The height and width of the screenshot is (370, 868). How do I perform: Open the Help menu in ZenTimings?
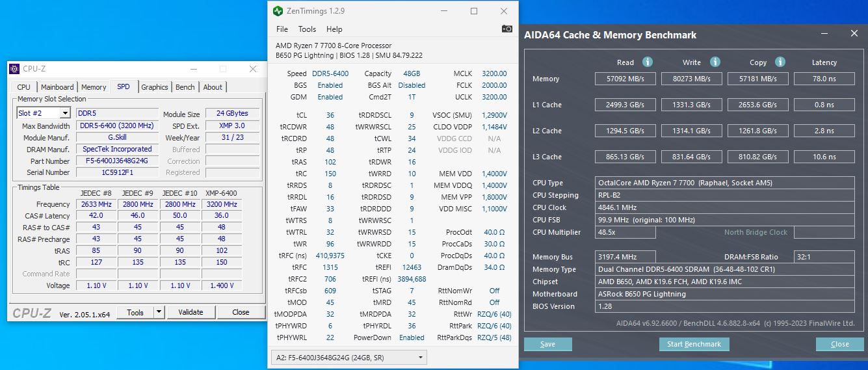click(334, 29)
